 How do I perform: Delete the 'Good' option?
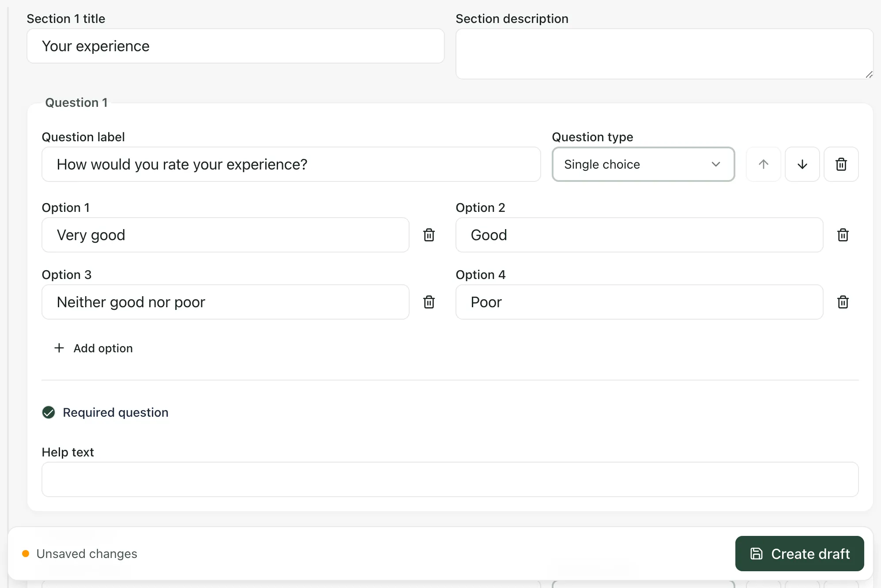click(x=843, y=235)
